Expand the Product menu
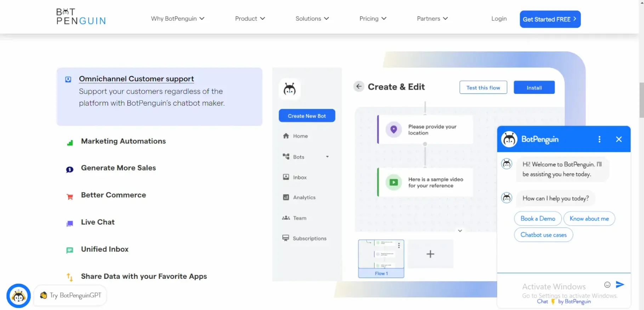Viewport: 644px width, 310px height. (250, 18)
